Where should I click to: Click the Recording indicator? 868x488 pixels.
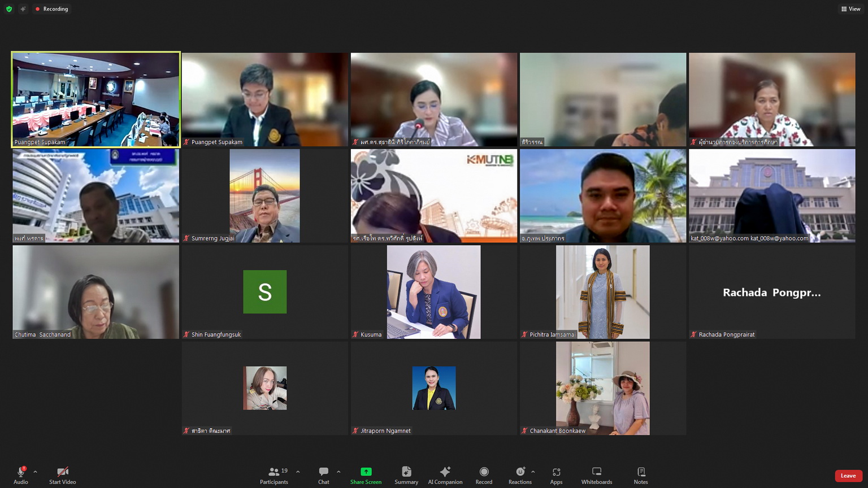tap(51, 9)
